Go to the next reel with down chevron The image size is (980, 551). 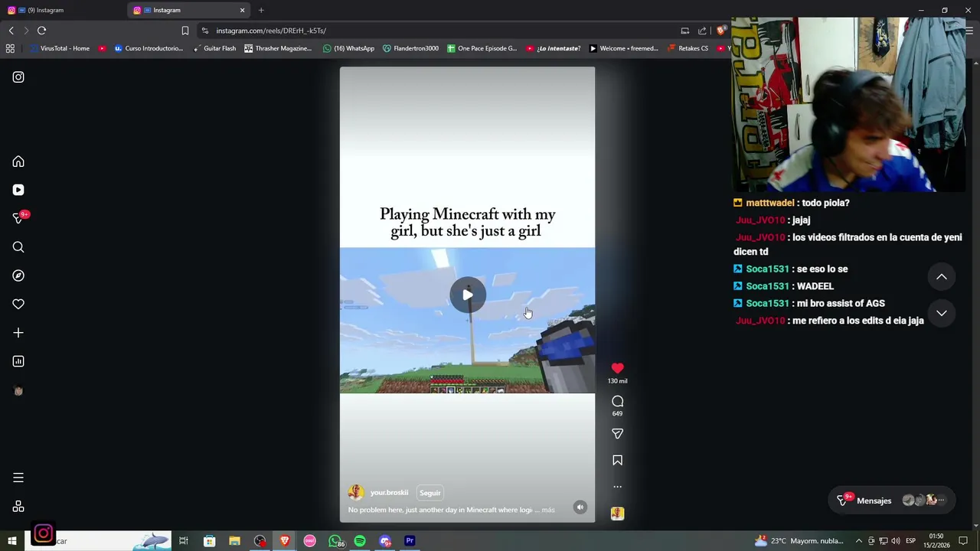click(x=942, y=313)
